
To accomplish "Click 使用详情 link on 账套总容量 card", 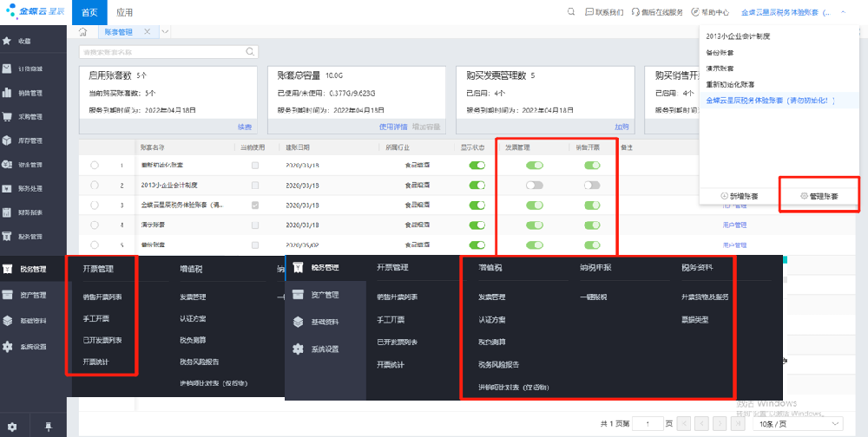I will tap(393, 127).
